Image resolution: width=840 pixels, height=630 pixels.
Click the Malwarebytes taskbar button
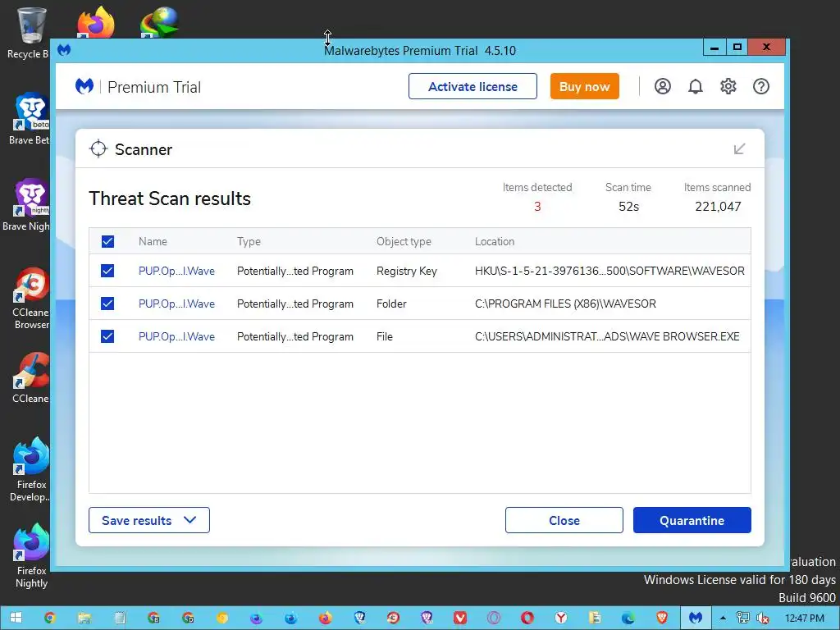[x=696, y=618]
